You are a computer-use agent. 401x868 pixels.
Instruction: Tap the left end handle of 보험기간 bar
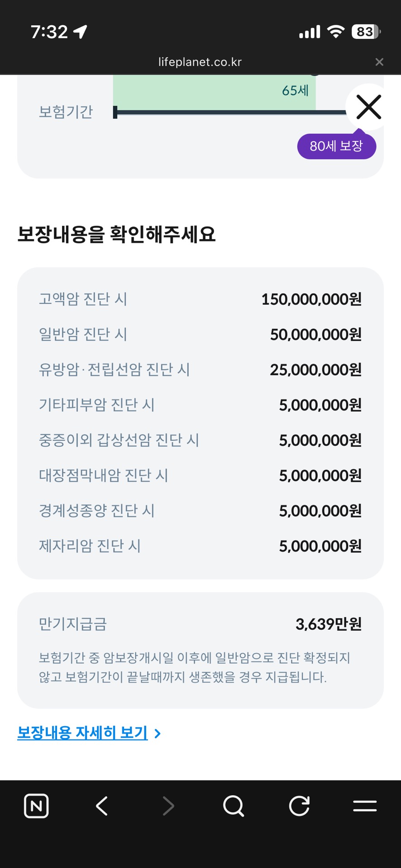click(x=115, y=112)
